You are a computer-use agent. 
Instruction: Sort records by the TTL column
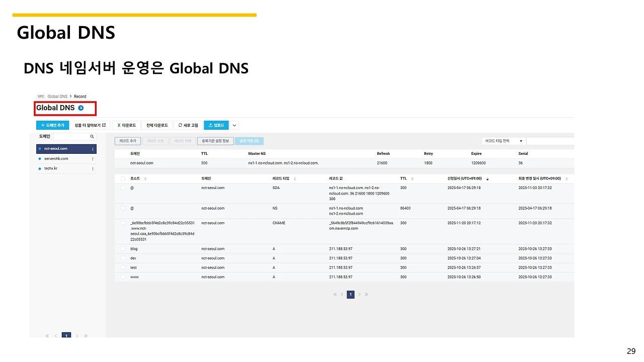(412, 179)
